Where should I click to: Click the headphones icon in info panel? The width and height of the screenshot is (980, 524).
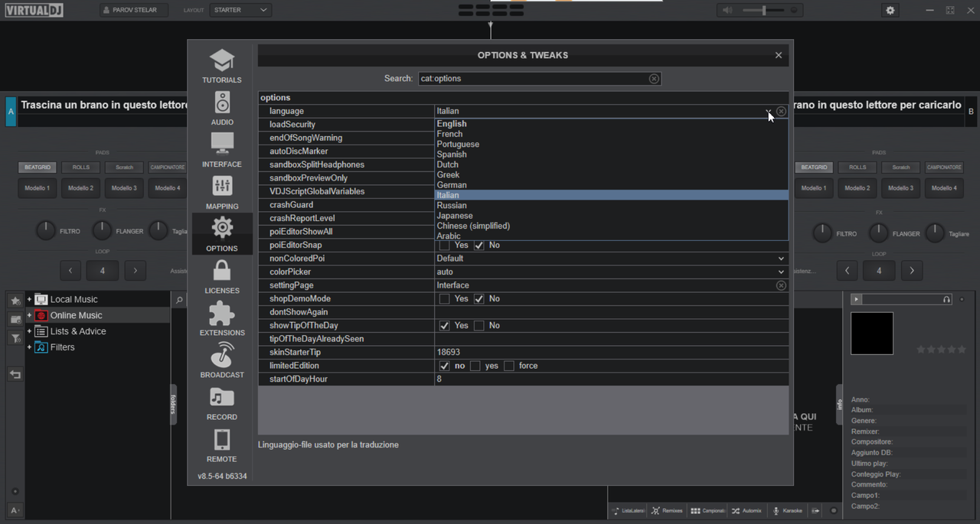pos(946,299)
